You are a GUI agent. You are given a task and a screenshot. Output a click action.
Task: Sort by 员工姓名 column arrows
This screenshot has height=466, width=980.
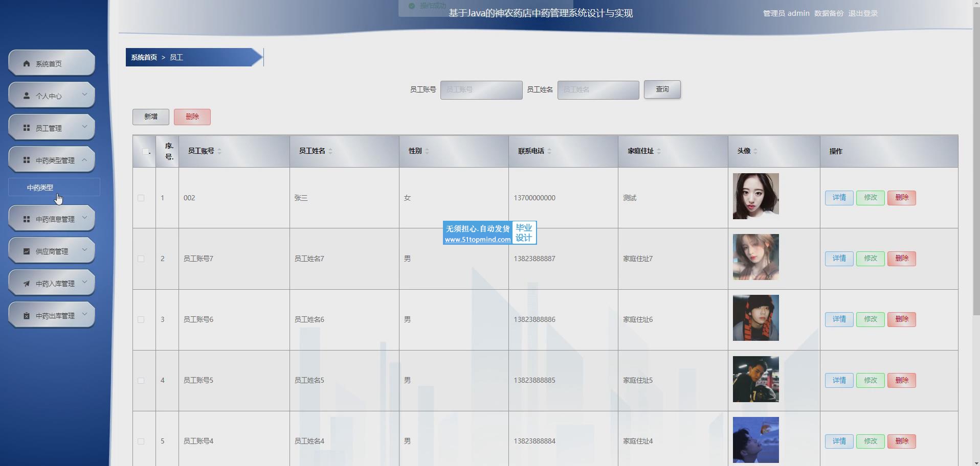330,151
